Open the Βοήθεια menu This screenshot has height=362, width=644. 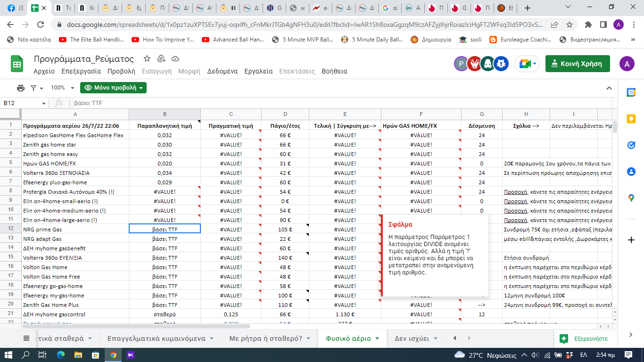334,71
